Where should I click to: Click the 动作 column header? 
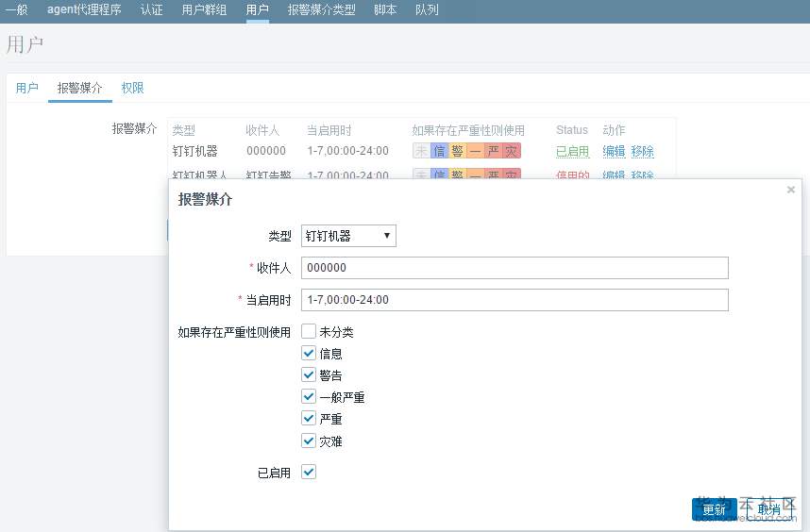pyautogui.click(x=614, y=130)
